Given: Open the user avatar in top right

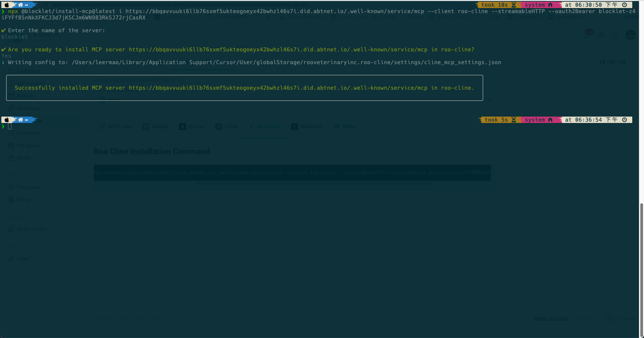Looking at the screenshot, I should tap(631, 35).
